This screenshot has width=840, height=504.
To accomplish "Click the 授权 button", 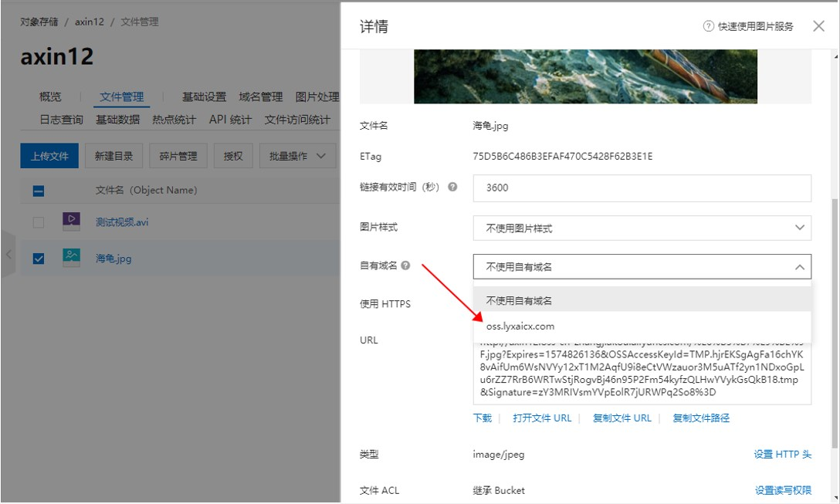I will point(233,156).
